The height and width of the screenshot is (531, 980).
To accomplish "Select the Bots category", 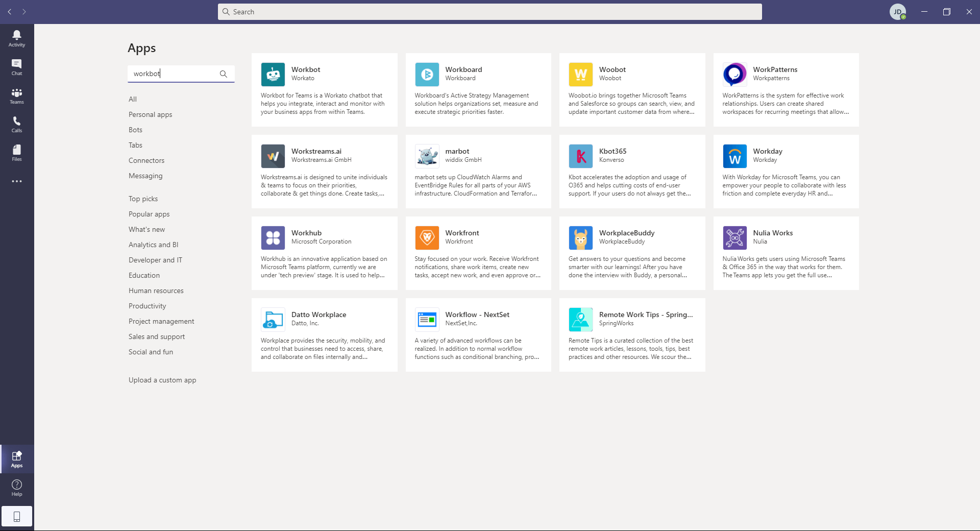I will point(135,130).
